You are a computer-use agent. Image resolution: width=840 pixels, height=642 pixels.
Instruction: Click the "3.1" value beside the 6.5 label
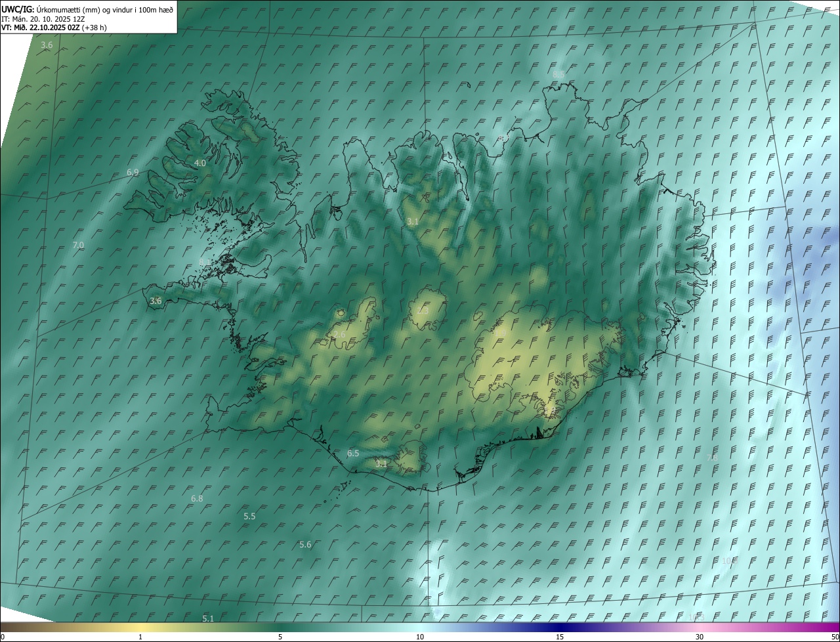pos(381,463)
